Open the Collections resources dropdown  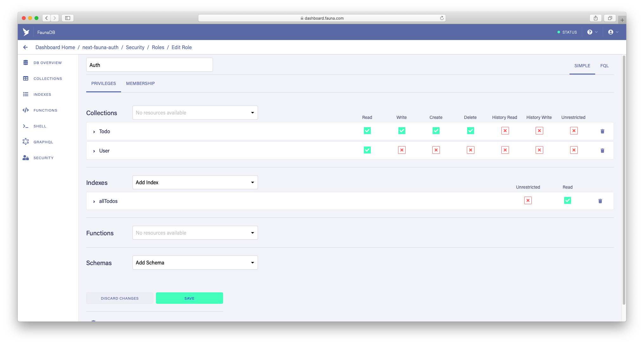click(195, 113)
